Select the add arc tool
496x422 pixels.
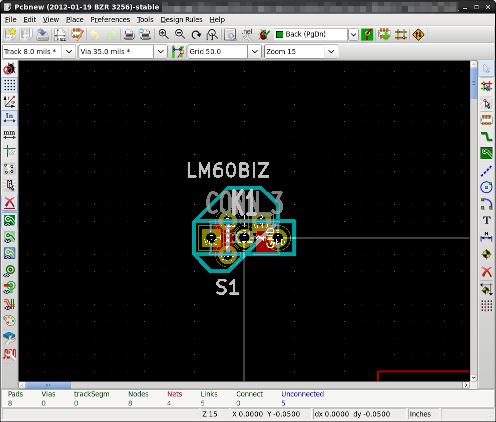tap(487, 204)
